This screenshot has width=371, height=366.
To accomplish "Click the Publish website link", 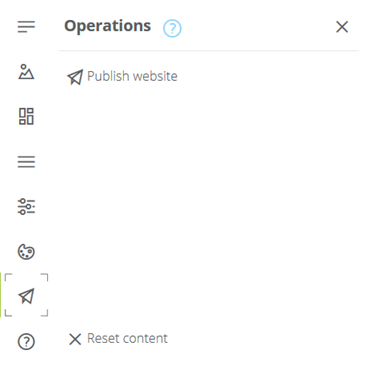I will 122,77.
